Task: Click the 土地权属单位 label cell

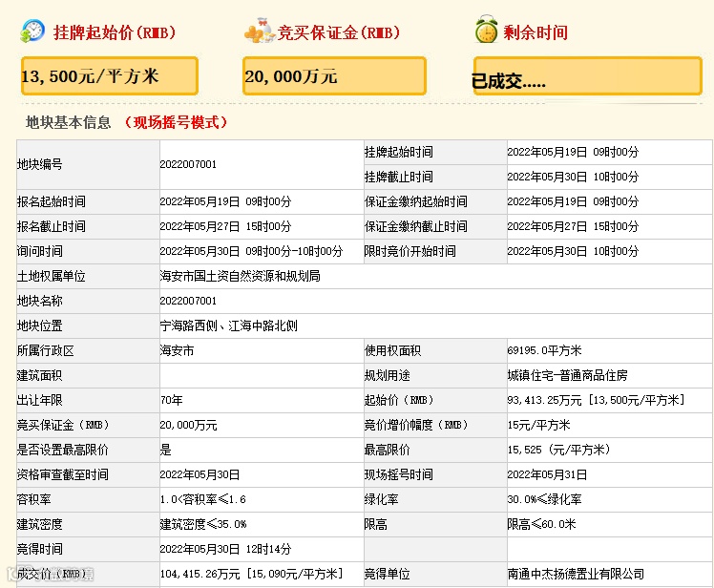Action: click(x=88, y=276)
